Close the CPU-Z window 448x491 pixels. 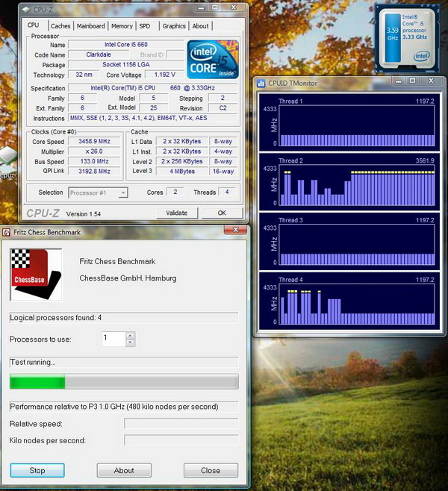click(x=234, y=7)
